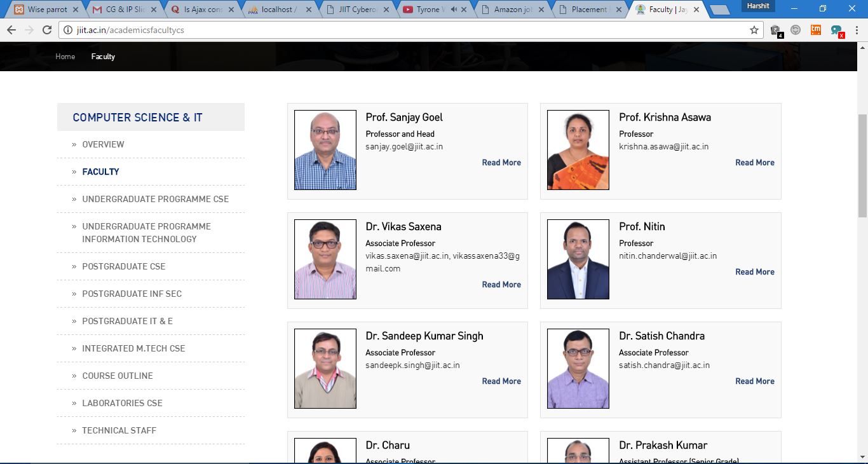Click Prof. Sanjay Goel's photo
The width and height of the screenshot is (868, 464).
click(325, 150)
